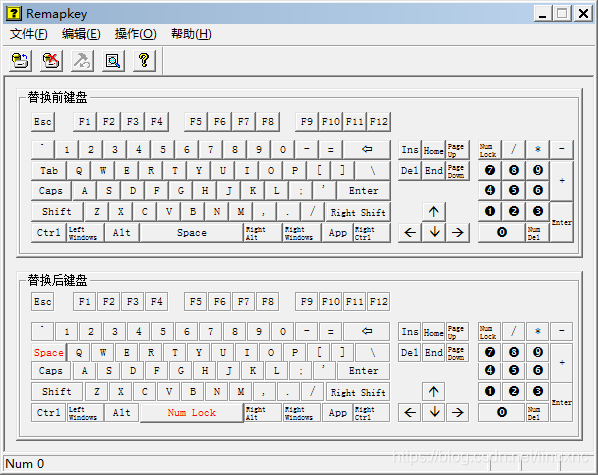Click Left Windows key on 替换前键盘
This screenshot has width=598, height=475.
click(86, 233)
